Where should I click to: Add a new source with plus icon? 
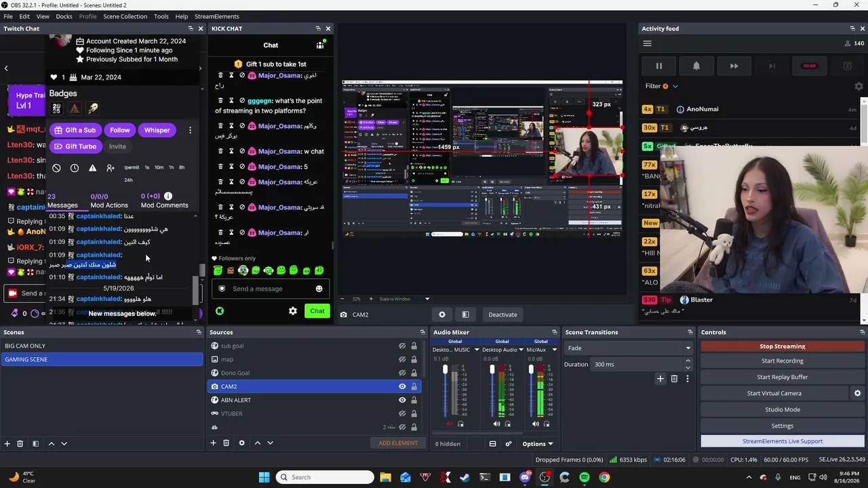pos(213,443)
